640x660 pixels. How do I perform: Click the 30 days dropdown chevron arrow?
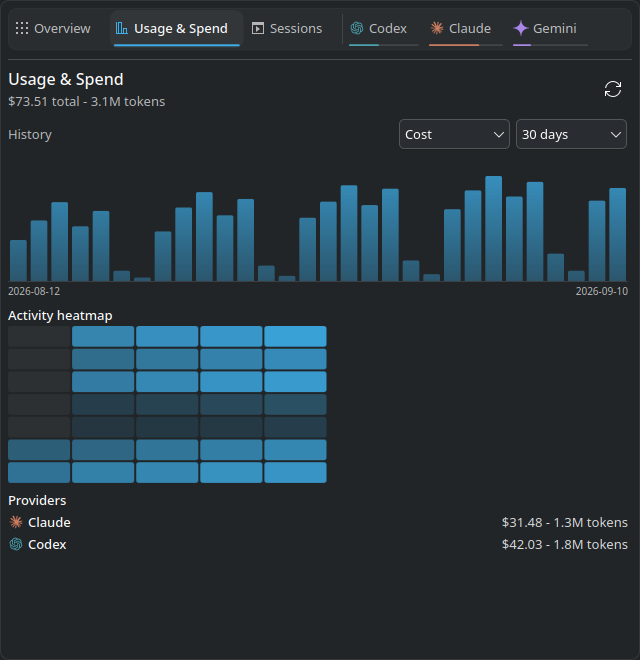(x=616, y=135)
